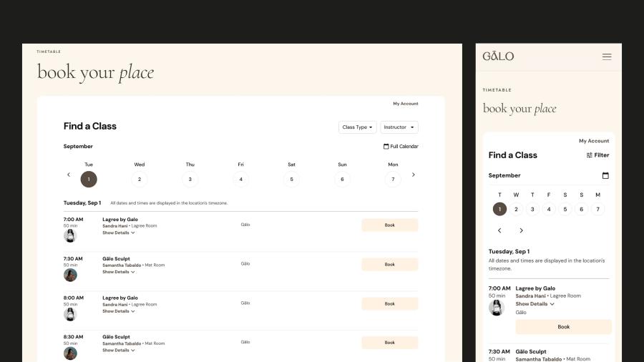The image size is (644, 362).
Task: Open calendar icon beside September in mobile view
Action: [605, 176]
